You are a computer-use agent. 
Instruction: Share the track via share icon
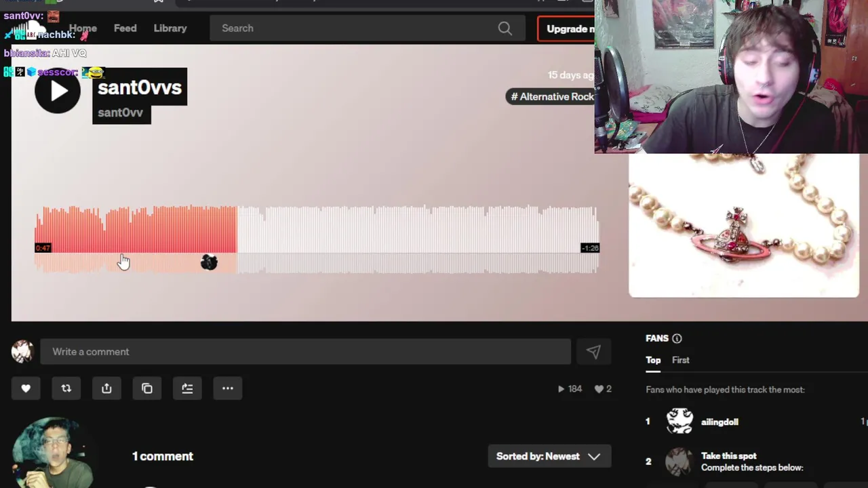tap(106, 388)
